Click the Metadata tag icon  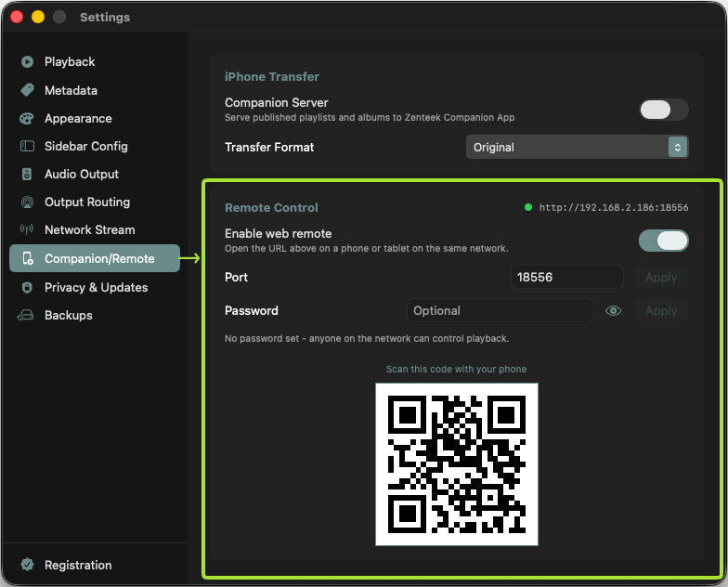click(27, 90)
